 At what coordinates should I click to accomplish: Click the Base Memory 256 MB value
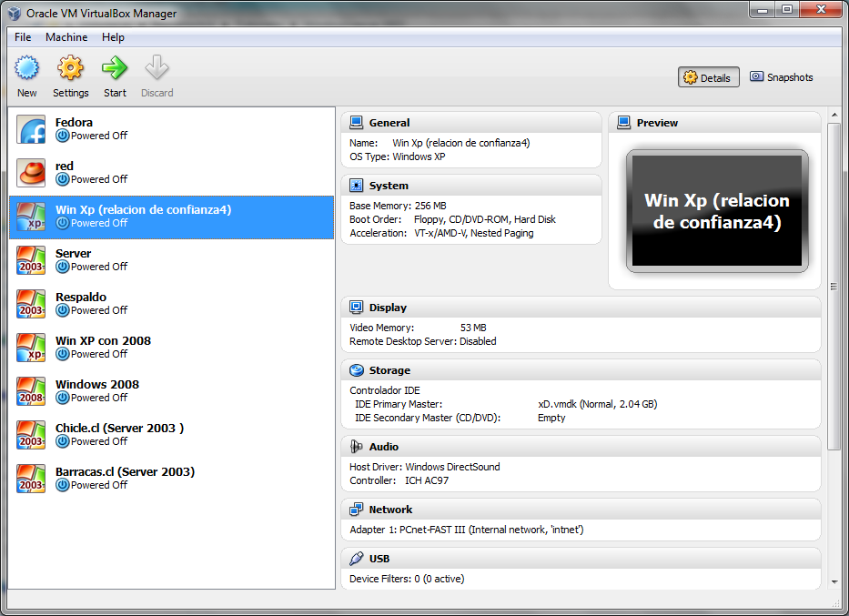(430, 207)
